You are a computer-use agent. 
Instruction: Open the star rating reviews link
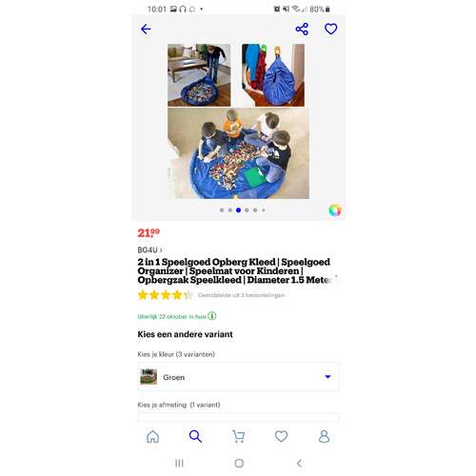pos(211,295)
